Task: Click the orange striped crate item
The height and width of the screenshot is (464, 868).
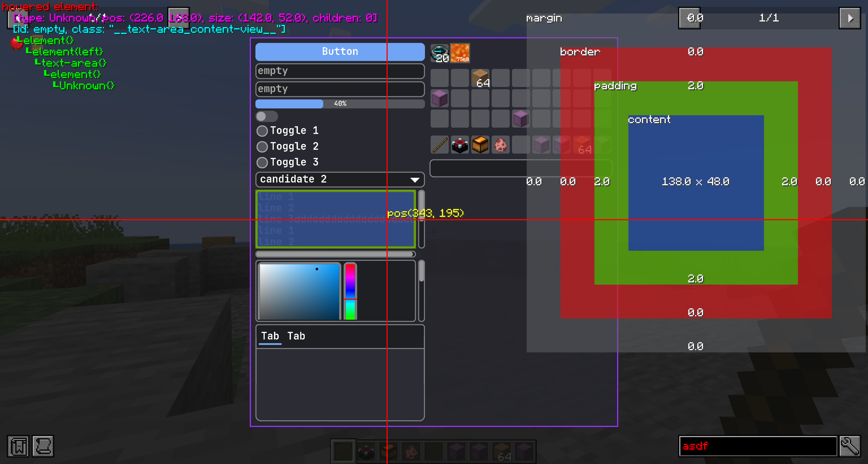Action: coord(480,145)
